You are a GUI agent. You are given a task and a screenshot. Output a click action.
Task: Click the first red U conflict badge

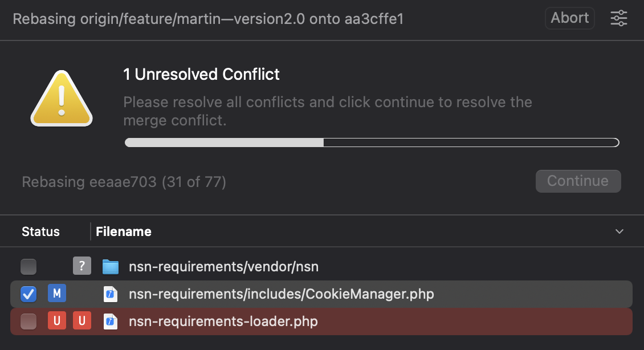(57, 321)
